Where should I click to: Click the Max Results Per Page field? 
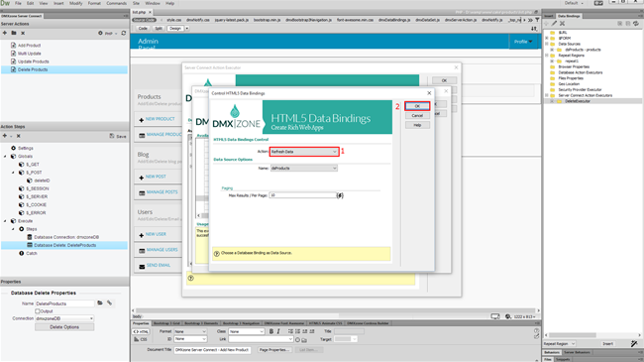(303, 195)
